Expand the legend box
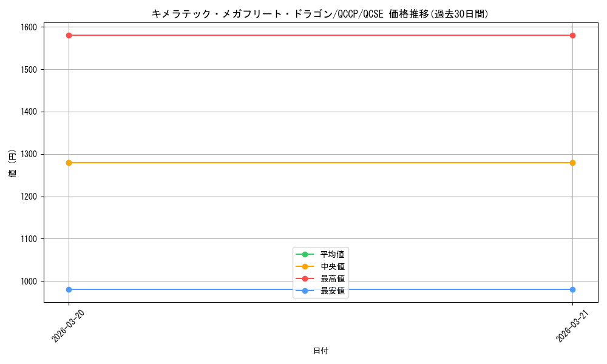Image resolution: width=607 pixels, height=364 pixels. pos(321,271)
